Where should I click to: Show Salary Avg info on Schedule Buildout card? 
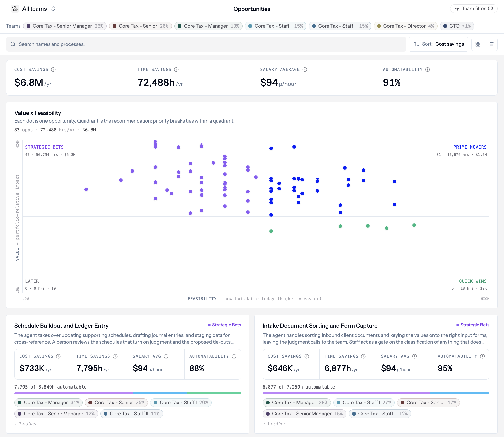pyautogui.click(x=166, y=356)
